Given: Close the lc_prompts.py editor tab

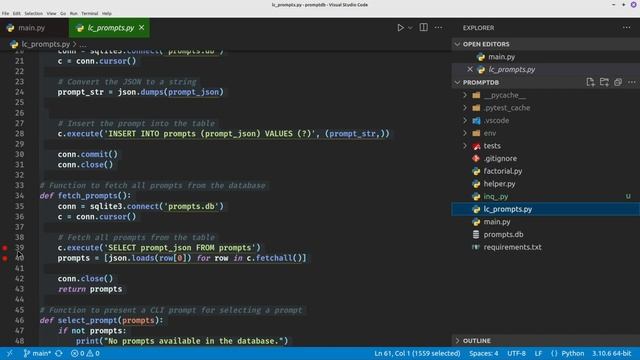Looking at the screenshot, I should (142, 27).
